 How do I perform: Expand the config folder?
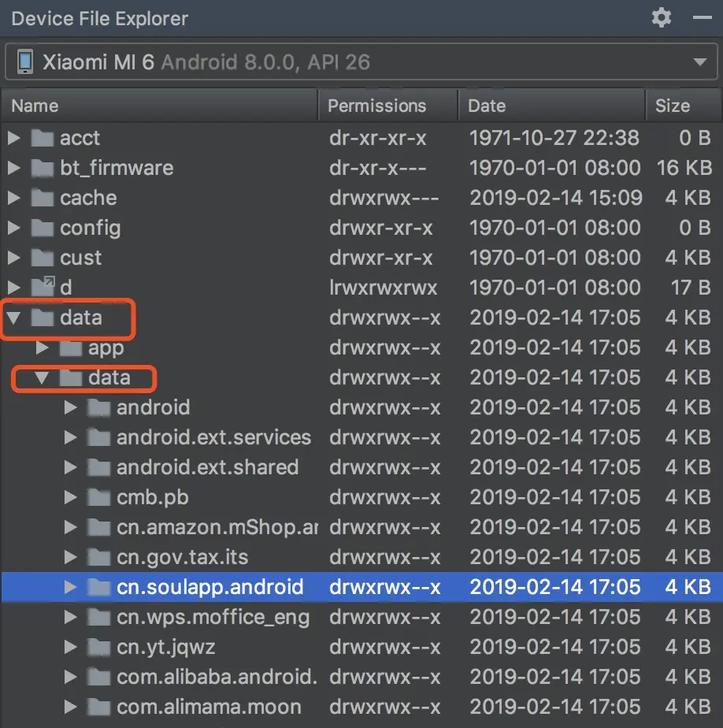[14, 228]
